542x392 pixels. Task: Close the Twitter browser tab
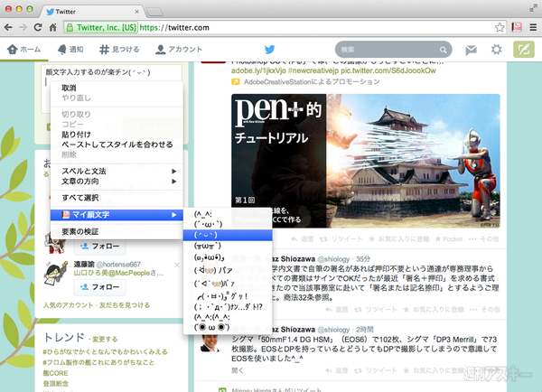[137, 12]
